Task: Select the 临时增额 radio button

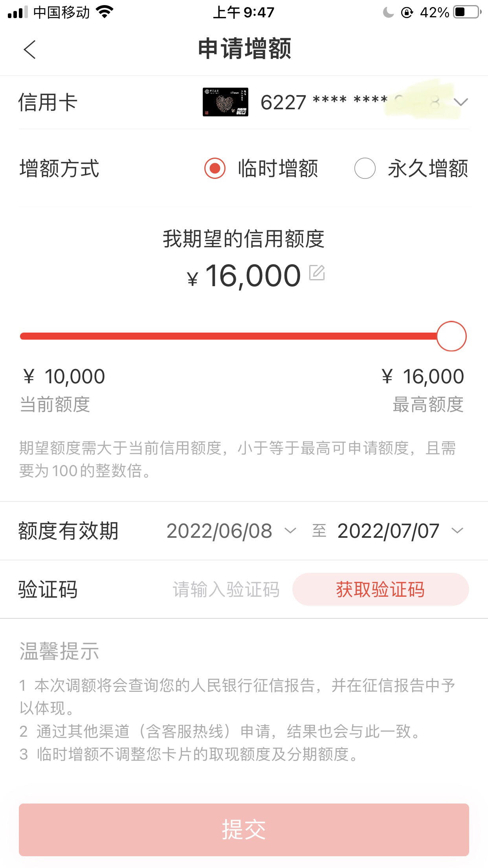Action: tap(215, 168)
